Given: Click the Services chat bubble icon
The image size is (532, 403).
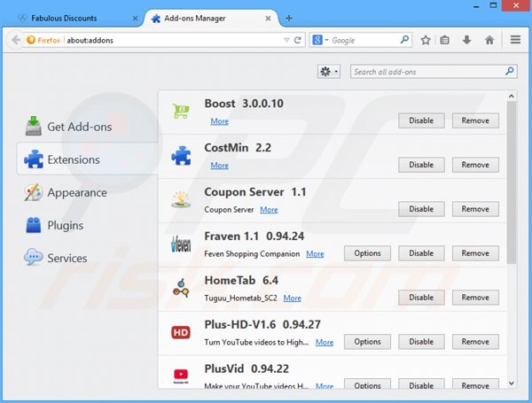Looking at the screenshot, I should point(34,257).
